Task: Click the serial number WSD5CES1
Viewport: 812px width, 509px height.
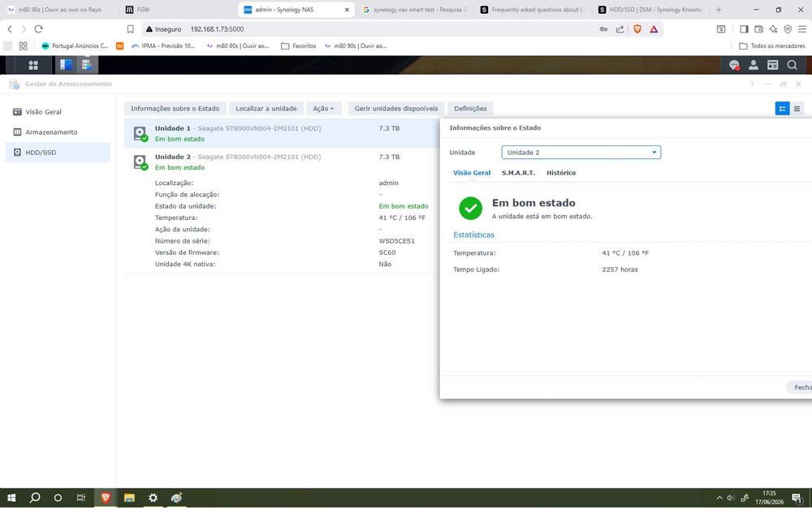Action: tap(397, 241)
